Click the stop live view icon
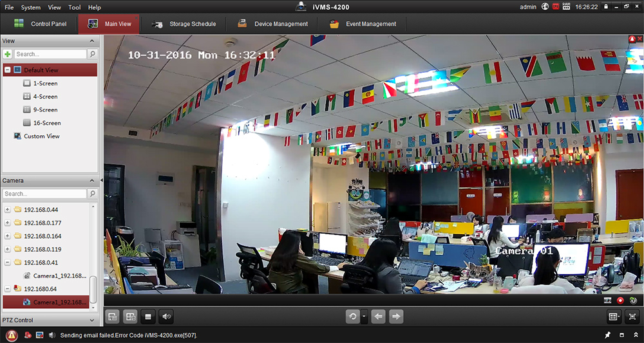This screenshot has width=644, height=343. [148, 316]
